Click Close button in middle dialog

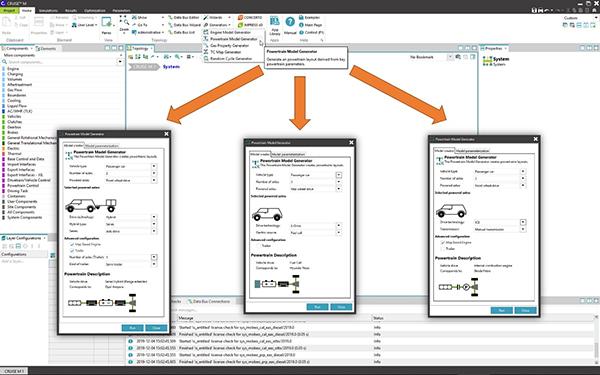tap(341, 307)
